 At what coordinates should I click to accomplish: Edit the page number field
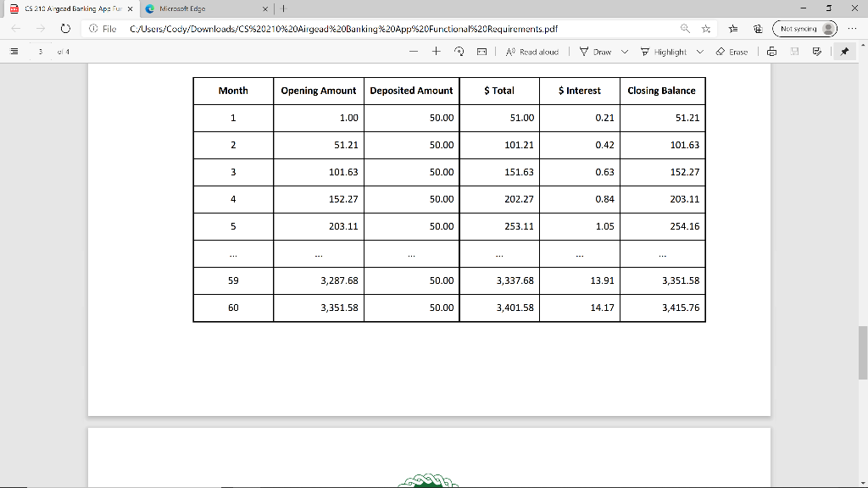pyautogui.click(x=40, y=51)
